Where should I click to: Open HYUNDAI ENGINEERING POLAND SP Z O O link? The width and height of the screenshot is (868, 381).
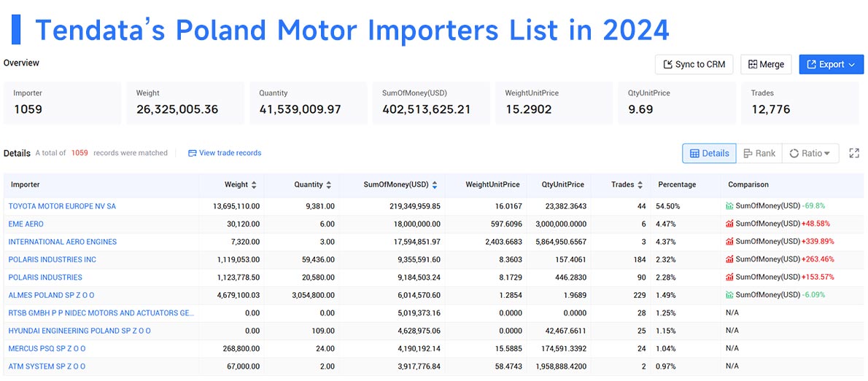[x=80, y=331]
